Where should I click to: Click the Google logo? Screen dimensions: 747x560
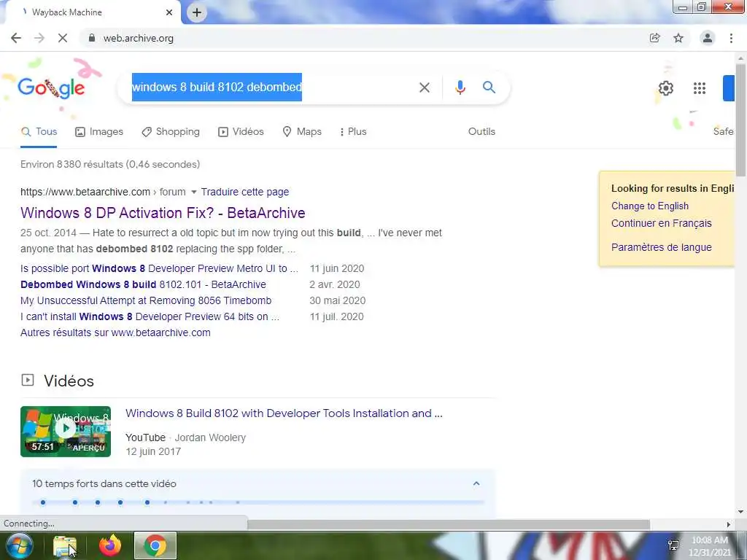tap(51, 87)
